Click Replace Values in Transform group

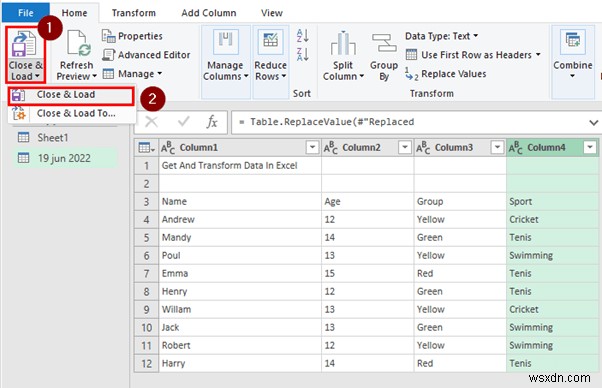(x=446, y=74)
